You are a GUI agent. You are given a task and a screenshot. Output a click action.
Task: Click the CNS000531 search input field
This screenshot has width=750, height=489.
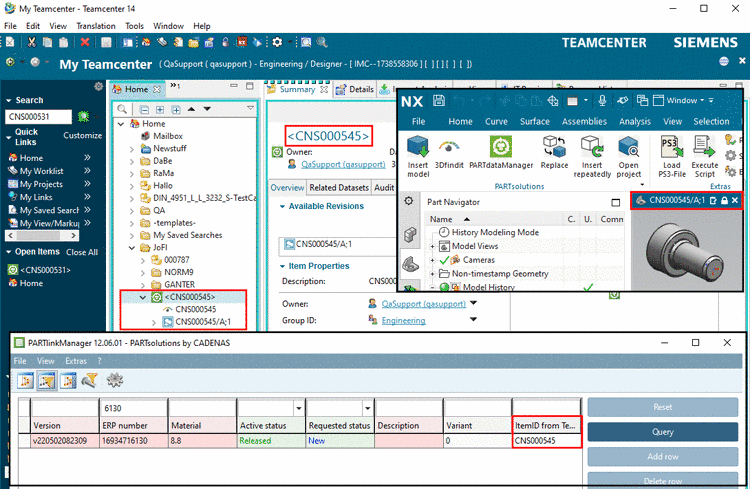(x=38, y=117)
